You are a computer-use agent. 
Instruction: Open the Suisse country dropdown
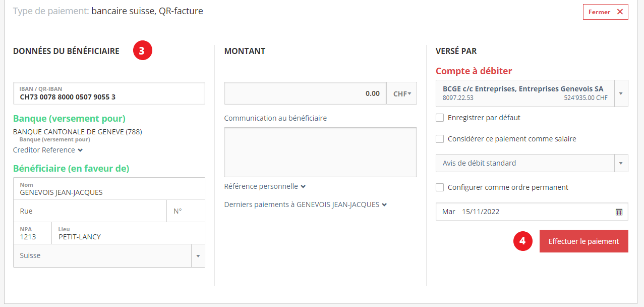pos(109,256)
